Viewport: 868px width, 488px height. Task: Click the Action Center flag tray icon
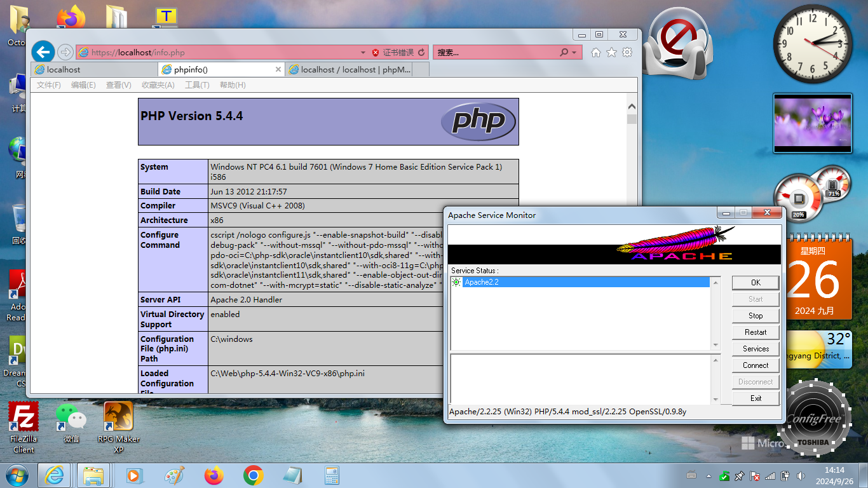(x=755, y=475)
